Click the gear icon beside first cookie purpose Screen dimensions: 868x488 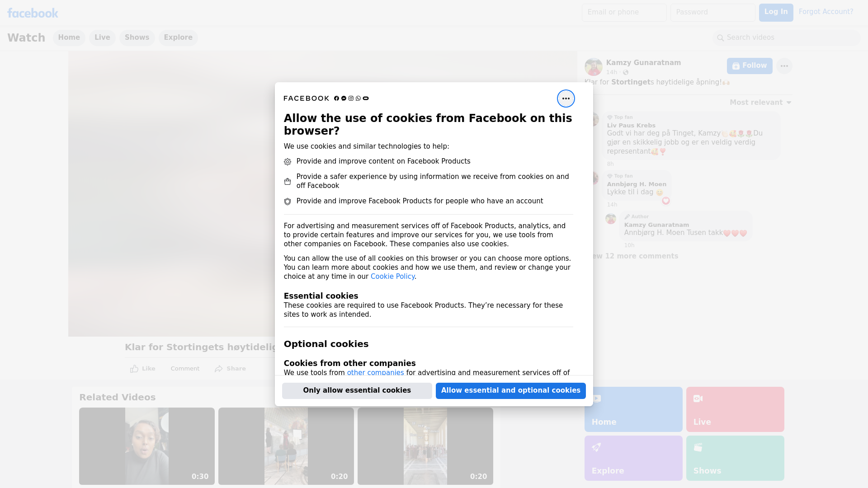(x=288, y=162)
